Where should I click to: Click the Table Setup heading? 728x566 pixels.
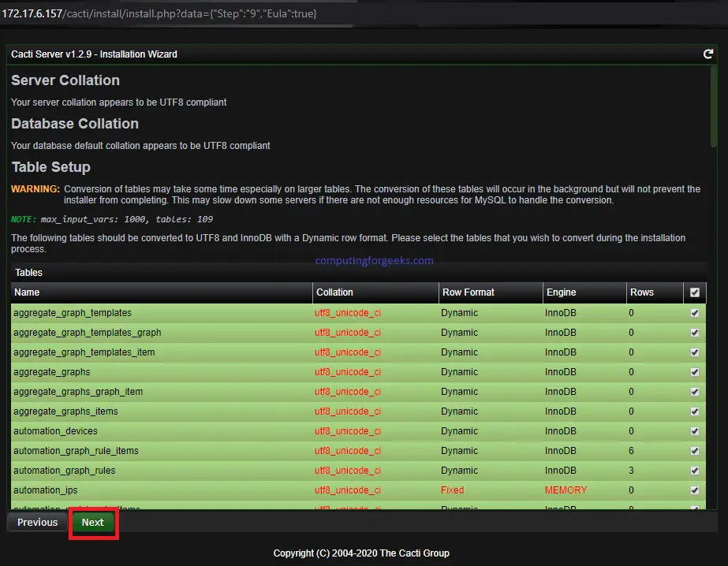tap(50, 167)
